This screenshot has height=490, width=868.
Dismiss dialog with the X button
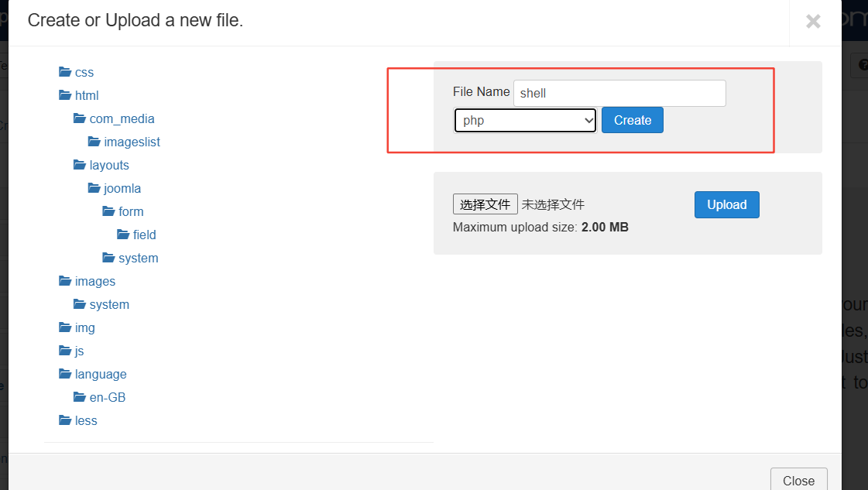pos(813,22)
